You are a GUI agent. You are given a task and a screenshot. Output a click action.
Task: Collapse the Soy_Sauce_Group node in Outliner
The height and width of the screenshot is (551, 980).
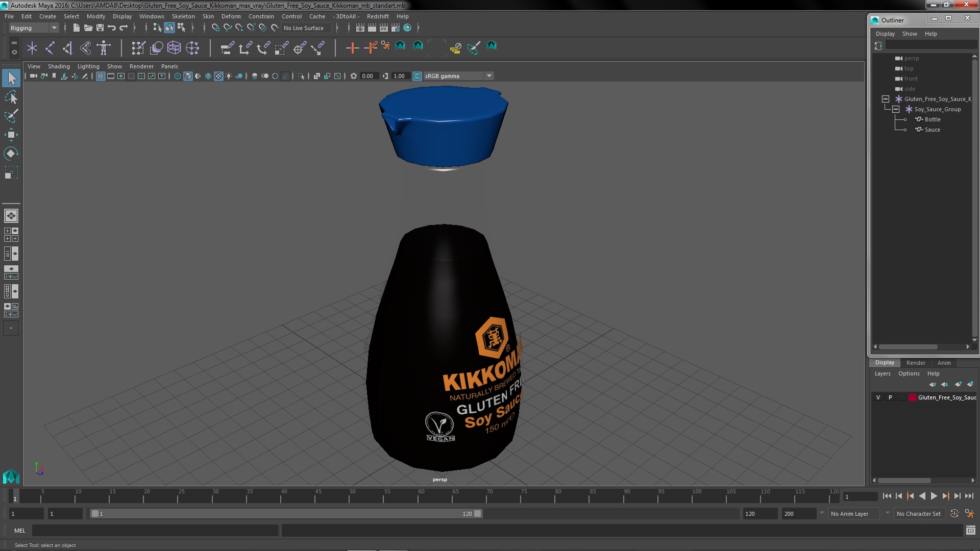coord(896,109)
